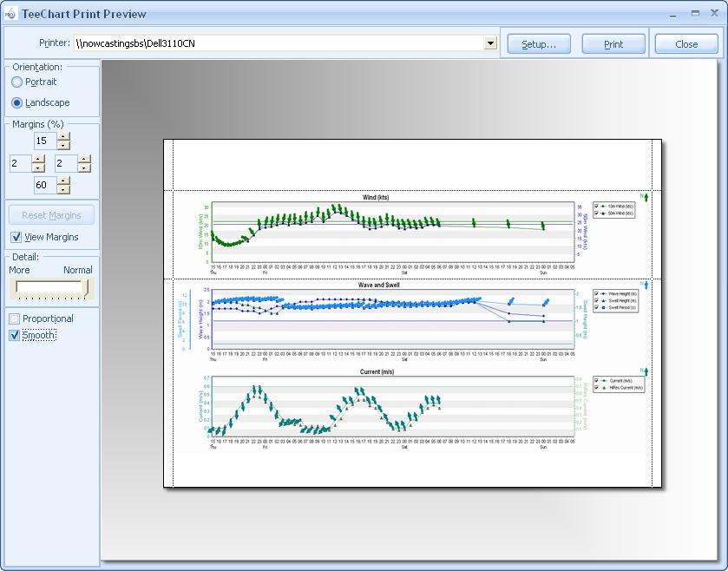728x571 pixels.
Task: Toggle Swell Height legend checkbox in preview
Action: click(597, 301)
